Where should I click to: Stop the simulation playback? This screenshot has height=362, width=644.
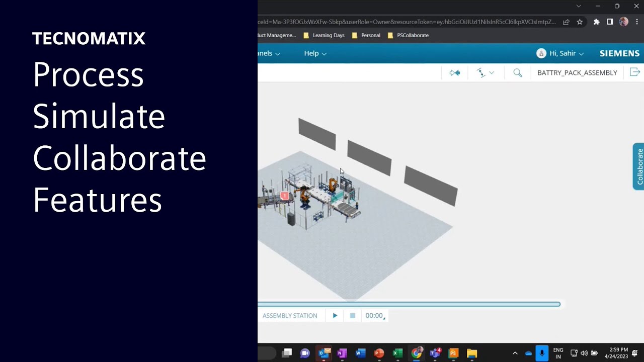[353, 315]
